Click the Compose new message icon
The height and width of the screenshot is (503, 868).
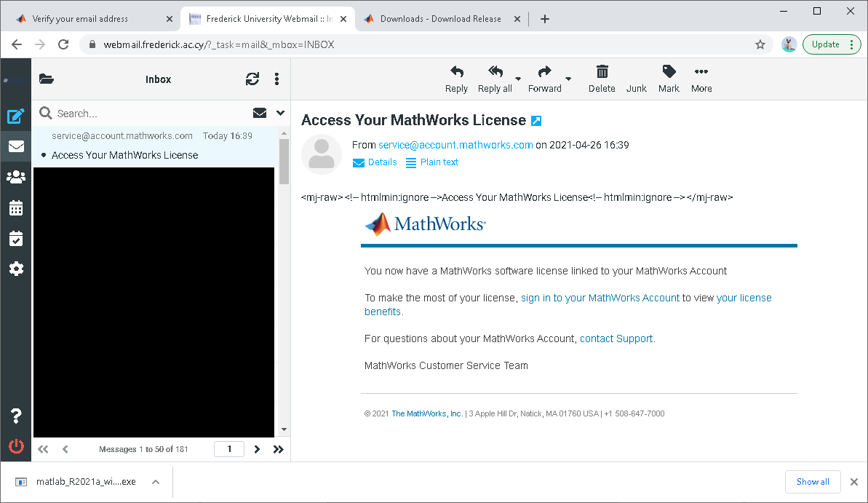pyautogui.click(x=16, y=116)
